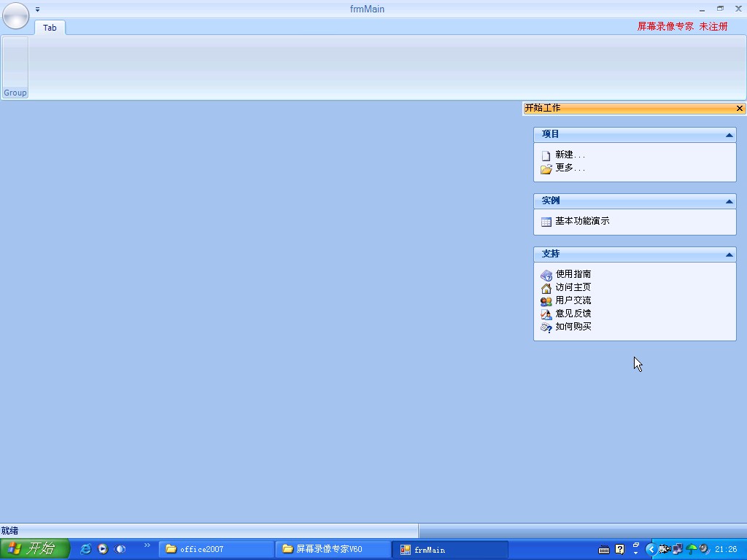Click the Group ribbon panel
The height and width of the screenshot is (560, 747).
pos(15,67)
